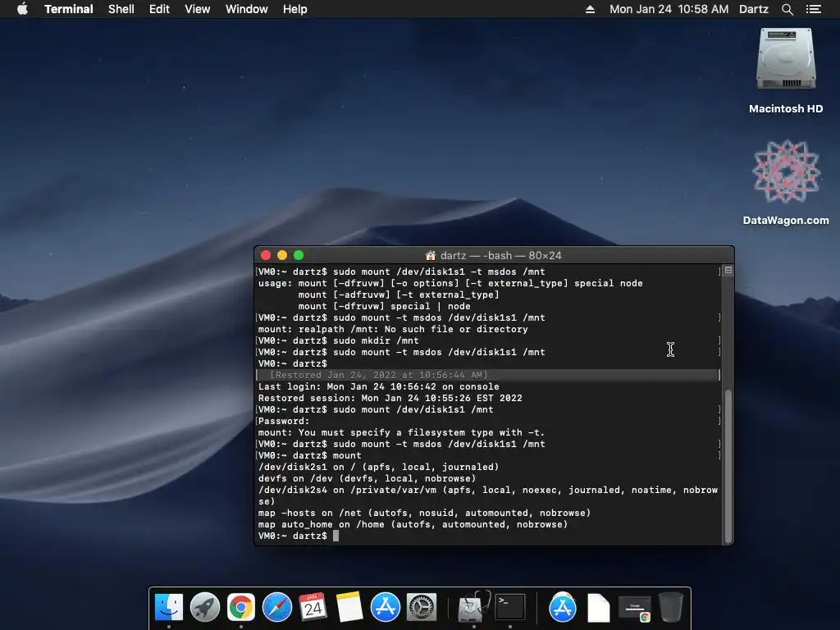
Task: Click the 'devfs on /dev' output line
Action: (x=367, y=478)
